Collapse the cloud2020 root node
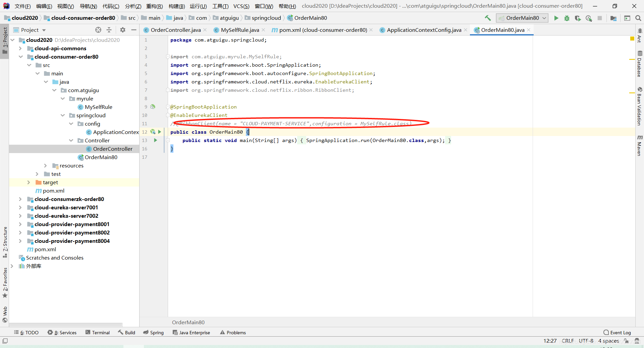Viewport: 644px width, 348px height. 13,40
